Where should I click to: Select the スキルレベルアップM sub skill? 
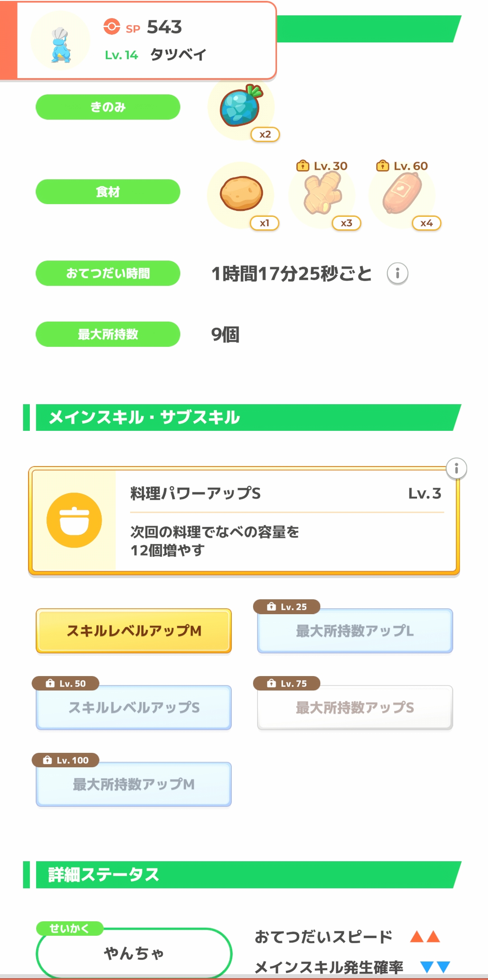click(134, 631)
